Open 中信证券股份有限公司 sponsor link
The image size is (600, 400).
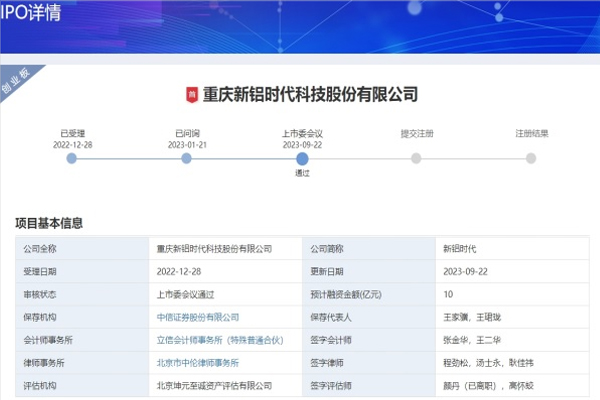[x=198, y=317]
